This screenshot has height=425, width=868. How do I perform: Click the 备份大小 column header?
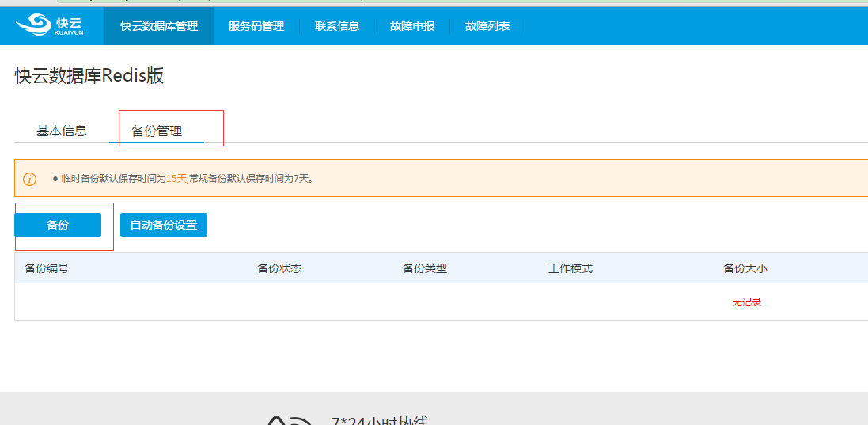745,268
